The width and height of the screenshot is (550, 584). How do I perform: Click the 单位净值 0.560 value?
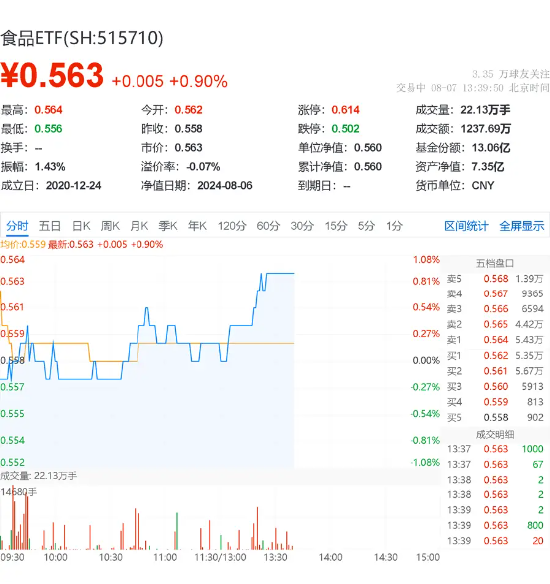[368, 148]
